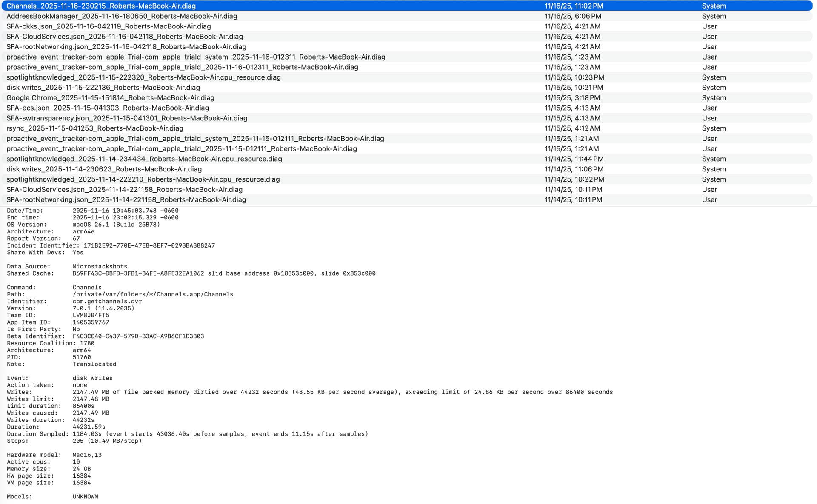Open the rsync_2025-11-15-041253 diag report
The height and width of the screenshot is (504, 817).
click(x=95, y=128)
